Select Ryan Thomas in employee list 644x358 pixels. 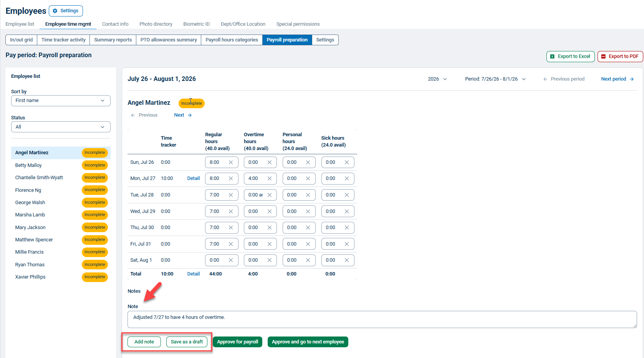[61, 265]
